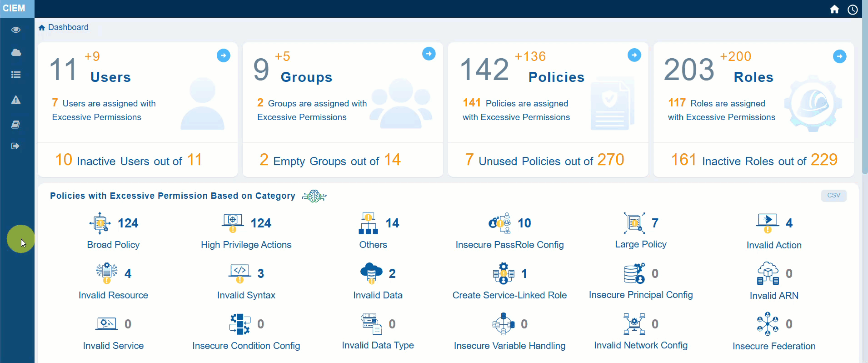Open the cloud icon in the sidebar
Viewport: 868px width, 363px height.
coord(16,53)
